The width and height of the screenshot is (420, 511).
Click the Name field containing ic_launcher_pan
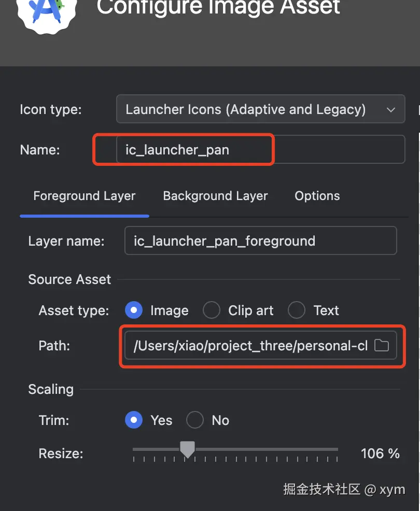click(183, 149)
